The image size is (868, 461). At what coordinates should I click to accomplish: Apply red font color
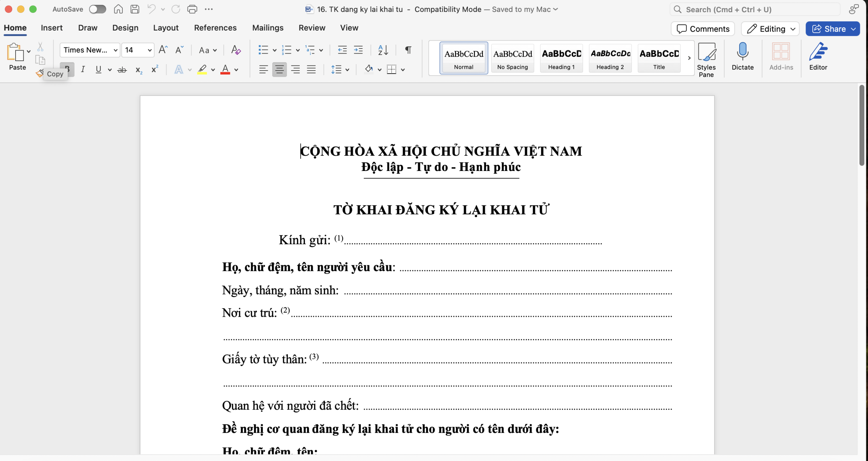click(225, 70)
